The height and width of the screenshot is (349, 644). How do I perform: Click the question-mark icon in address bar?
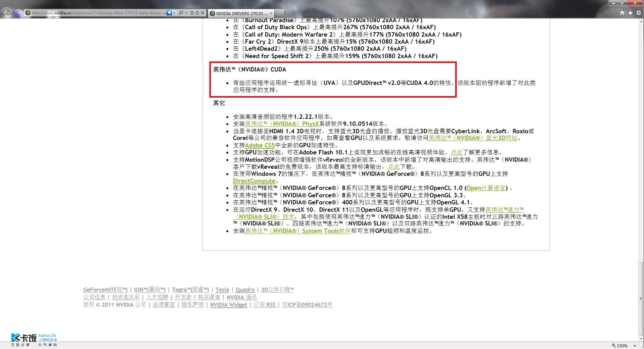tap(174, 13)
